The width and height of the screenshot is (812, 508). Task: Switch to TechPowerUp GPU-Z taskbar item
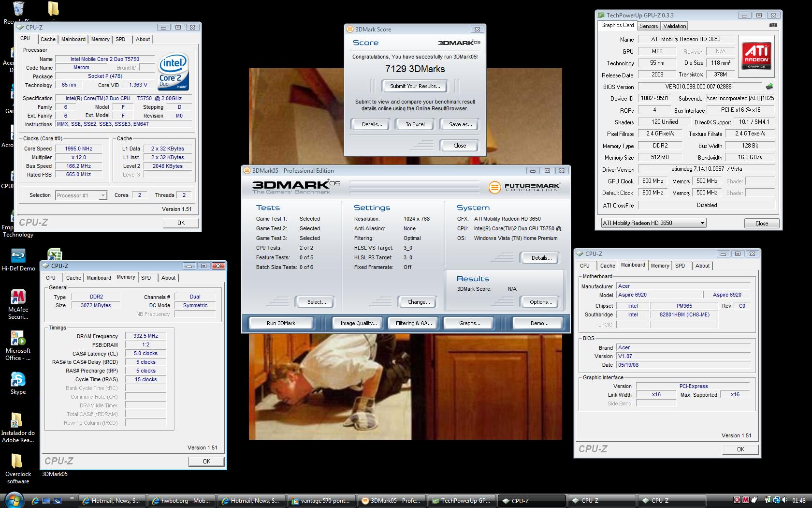[461, 501]
